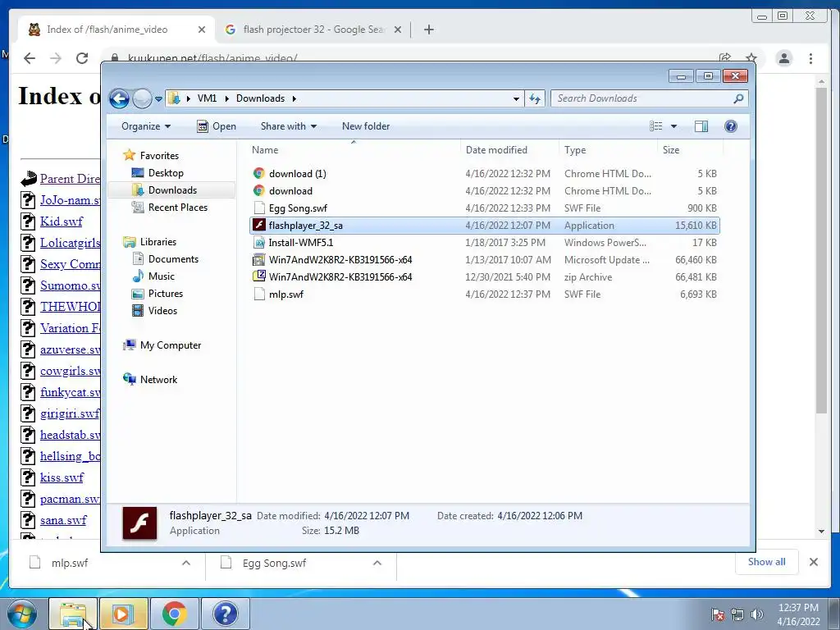Screen dimensions: 840x630
Task: Open Chrome's three-dot menu
Action: [810, 58]
